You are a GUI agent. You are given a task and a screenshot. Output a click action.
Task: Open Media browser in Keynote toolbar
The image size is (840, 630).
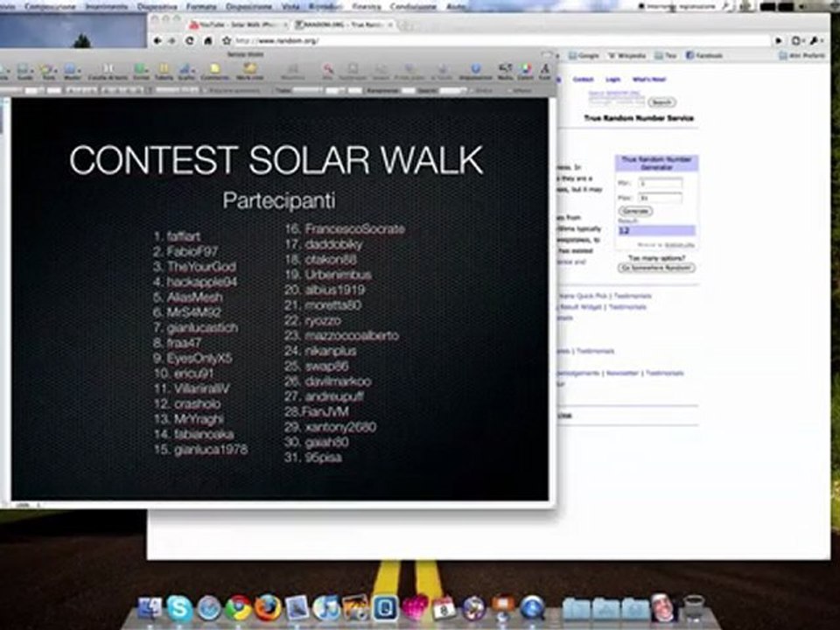coord(505,72)
